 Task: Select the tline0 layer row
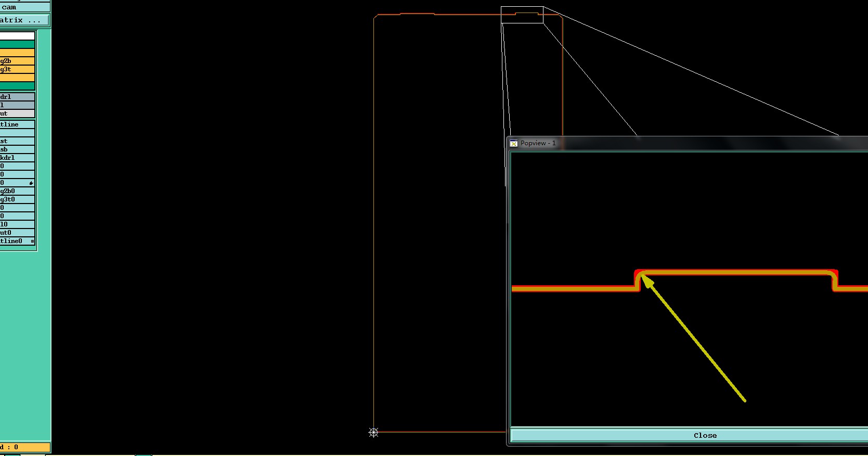[x=17, y=241]
